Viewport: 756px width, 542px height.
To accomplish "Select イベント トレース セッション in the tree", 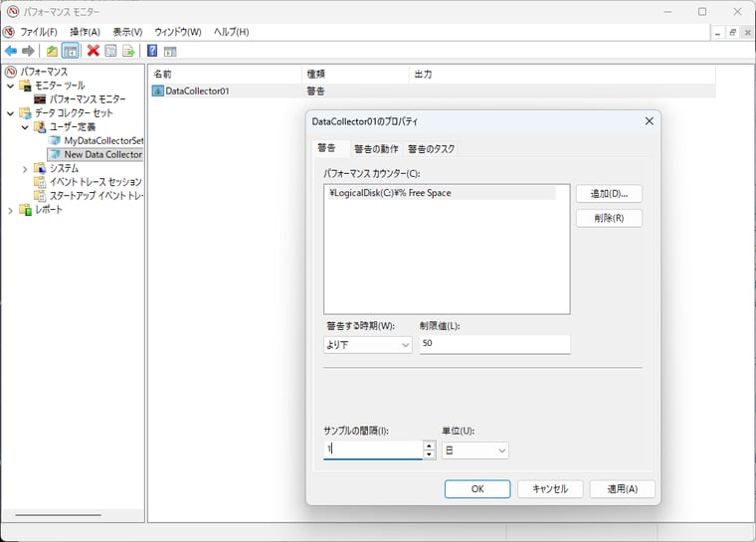I will click(95, 182).
